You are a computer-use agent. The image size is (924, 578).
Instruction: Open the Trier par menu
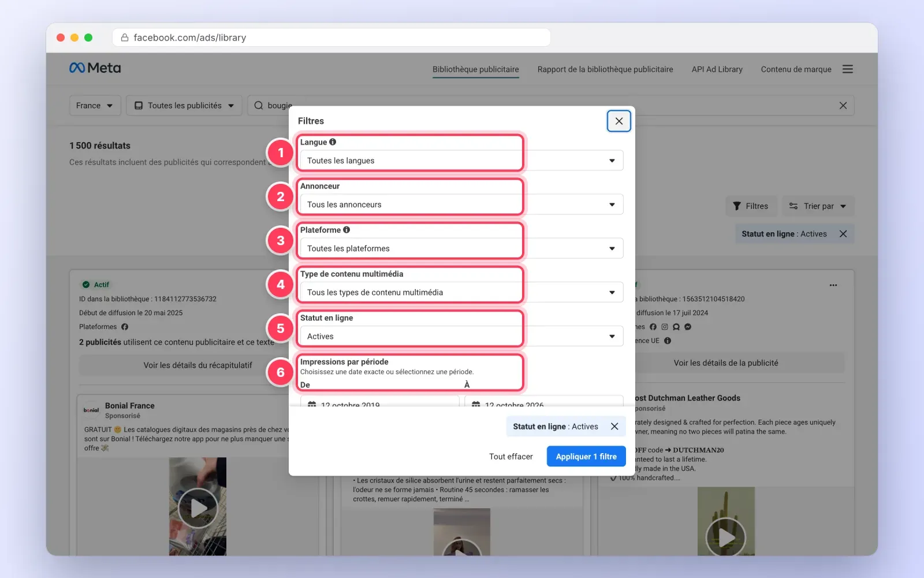(x=818, y=206)
